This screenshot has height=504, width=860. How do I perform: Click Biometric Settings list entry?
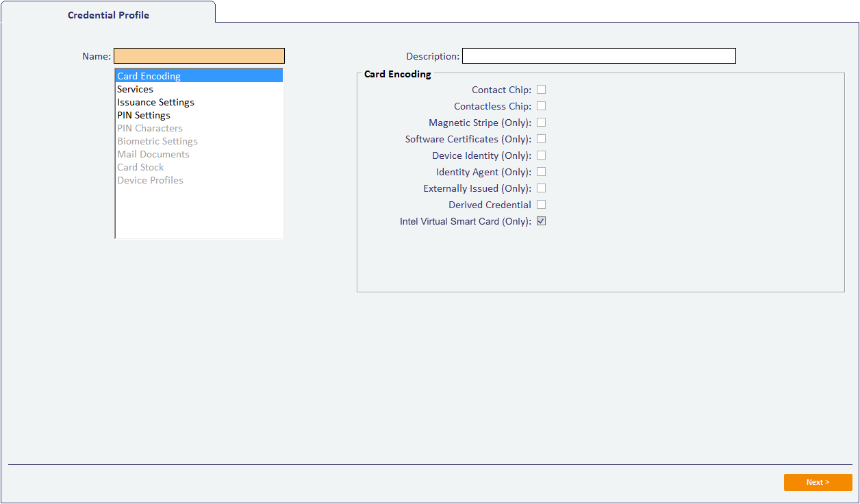coord(157,141)
